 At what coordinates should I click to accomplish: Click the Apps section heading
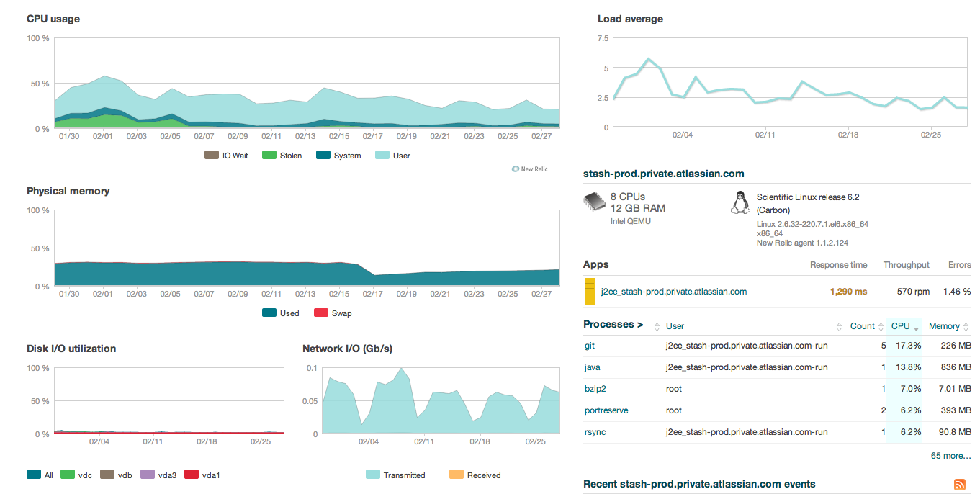click(596, 265)
